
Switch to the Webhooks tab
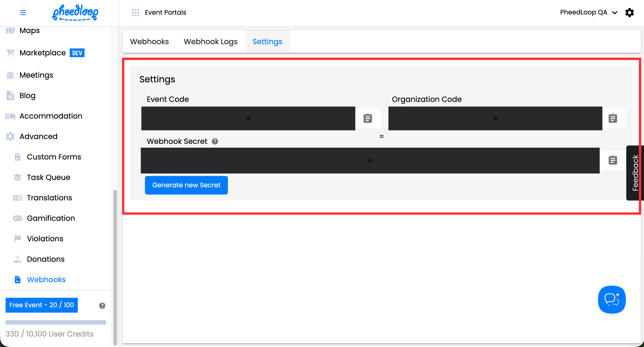[x=149, y=42]
